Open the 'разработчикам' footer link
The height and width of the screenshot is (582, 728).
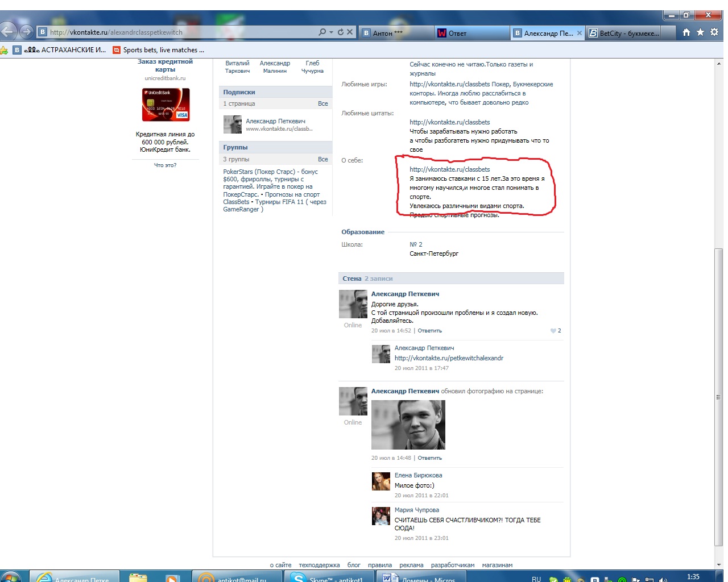tap(453, 565)
